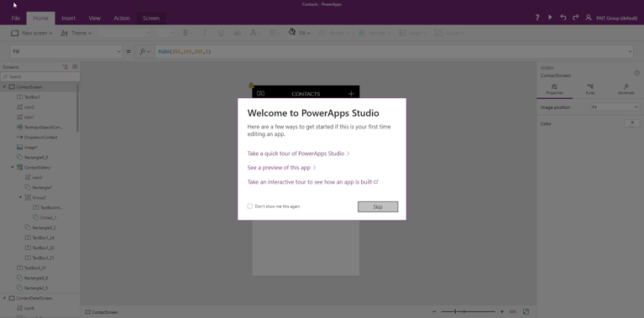Image resolution: width=644 pixels, height=318 pixels.
Task: Select the Image1 control in tree
Action: coord(31,148)
